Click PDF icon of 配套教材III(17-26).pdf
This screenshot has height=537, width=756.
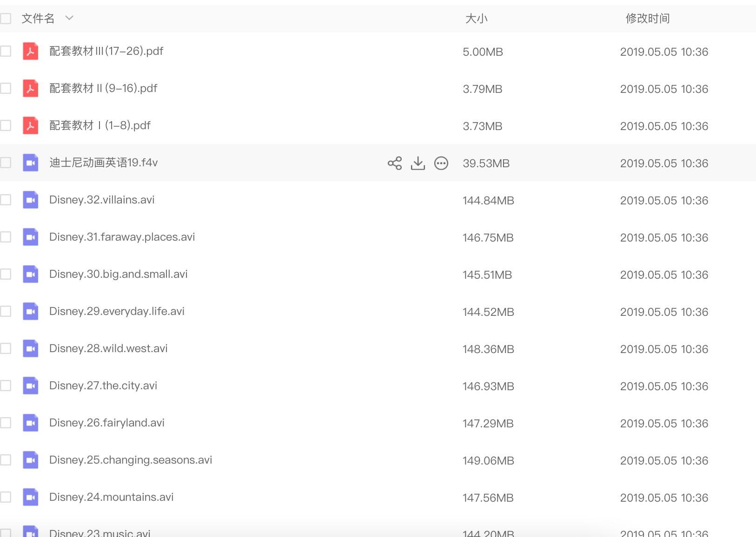click(x=31, y=51)
